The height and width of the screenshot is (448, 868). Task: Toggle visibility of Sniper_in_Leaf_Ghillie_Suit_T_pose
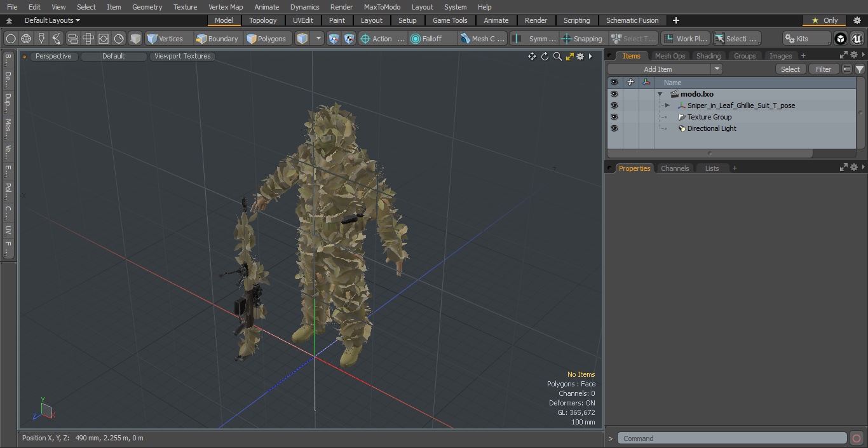click(x=614, y=105)
